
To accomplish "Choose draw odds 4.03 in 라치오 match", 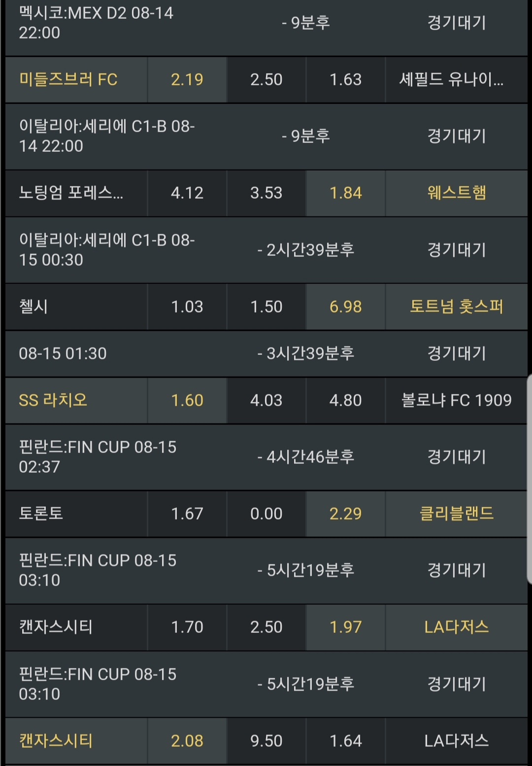I will [x=266, y=400].
